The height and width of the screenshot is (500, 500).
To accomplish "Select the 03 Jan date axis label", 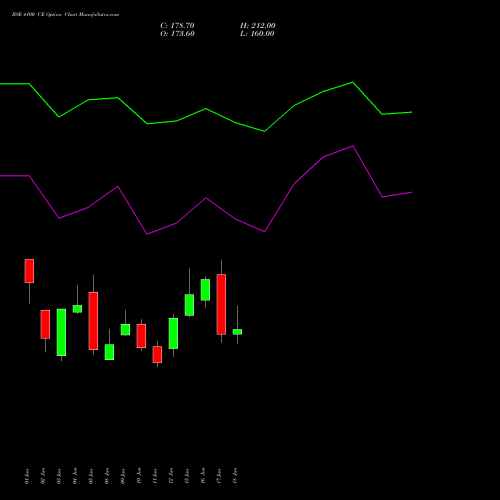I will point(59,476).
